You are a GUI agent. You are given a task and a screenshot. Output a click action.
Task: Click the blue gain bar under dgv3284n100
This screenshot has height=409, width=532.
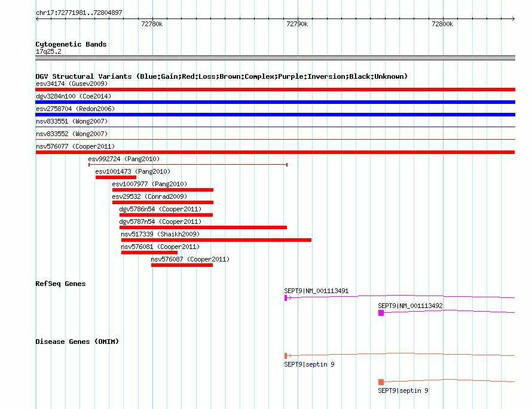coord(275,102)
